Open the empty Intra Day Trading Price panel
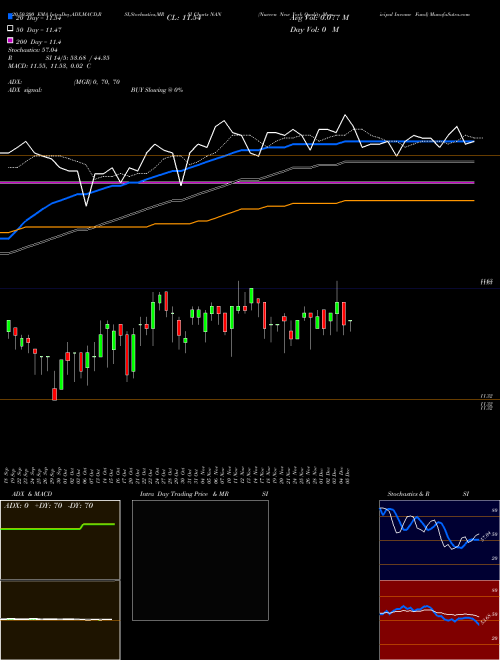Screen dimensions: 500x660 (x=200, y=560)
